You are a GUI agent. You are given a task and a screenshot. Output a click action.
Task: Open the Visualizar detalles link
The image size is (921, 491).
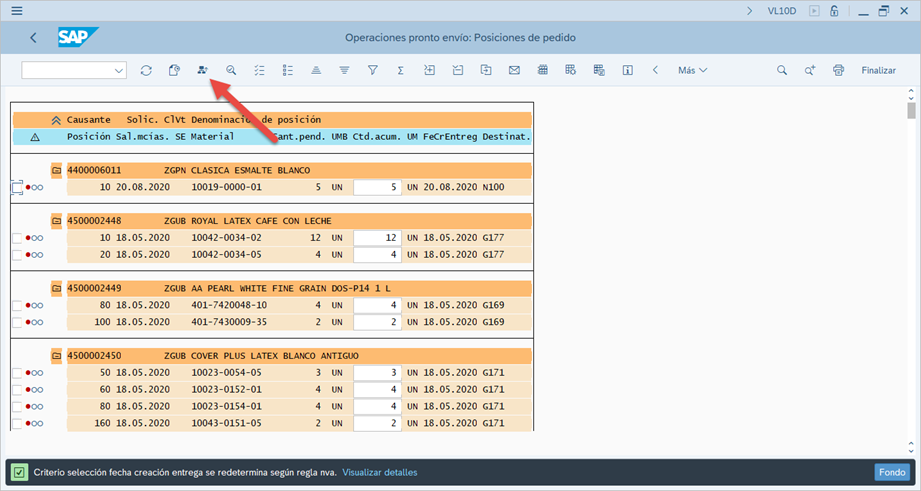point(379,472)
